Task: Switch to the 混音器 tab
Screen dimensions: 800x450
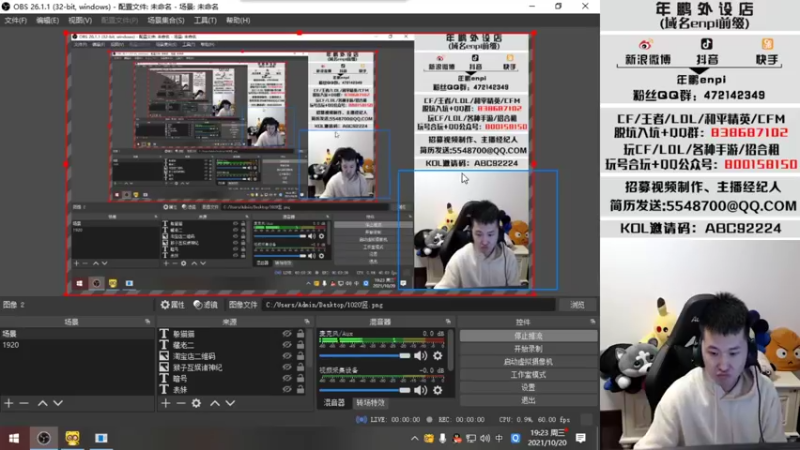Action: point(334,403)
